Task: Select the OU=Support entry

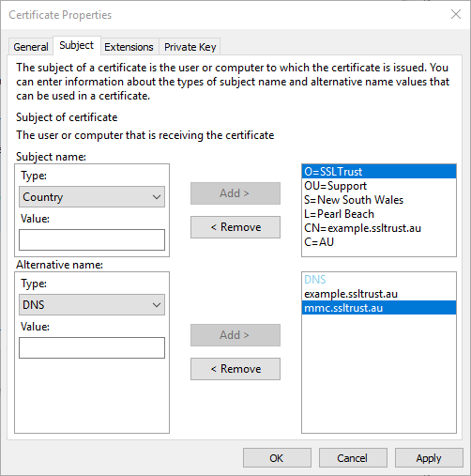Action: click(379, 186)
